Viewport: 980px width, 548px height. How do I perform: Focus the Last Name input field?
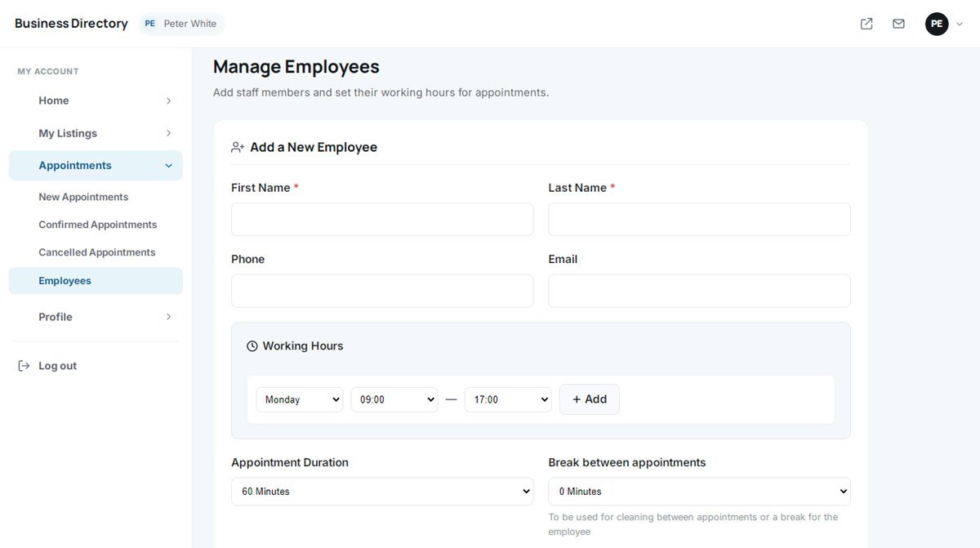click(699, 220)
